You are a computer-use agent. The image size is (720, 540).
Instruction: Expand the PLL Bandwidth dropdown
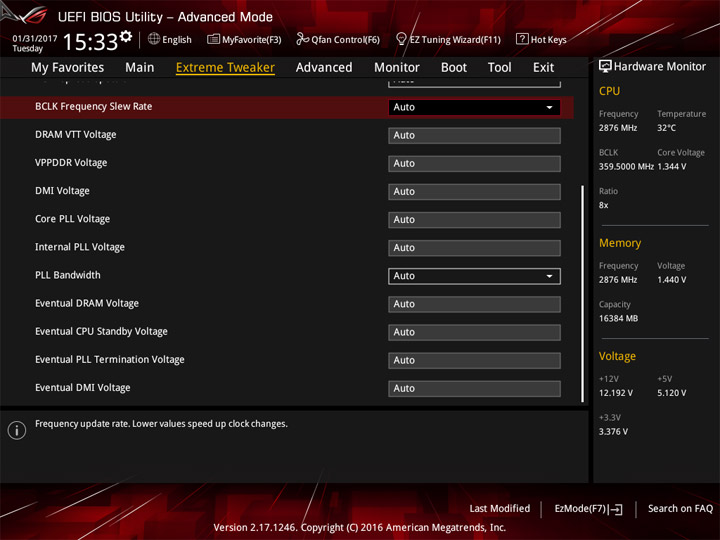[x=474, y=276]
